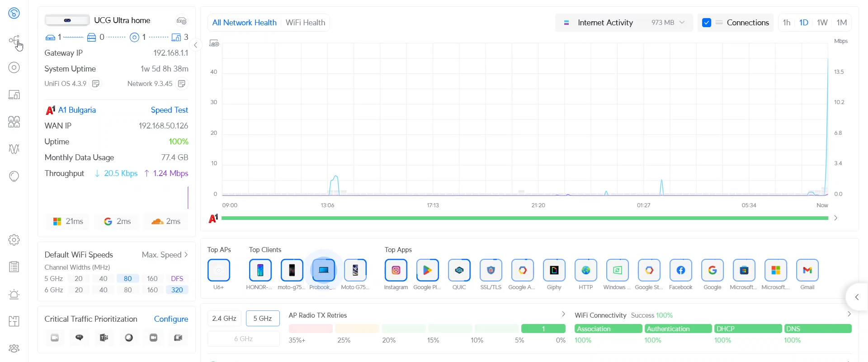Click Configure for Critical Traffic Prioritization
The width and height of the screenshot is (868, 362).
171,319
